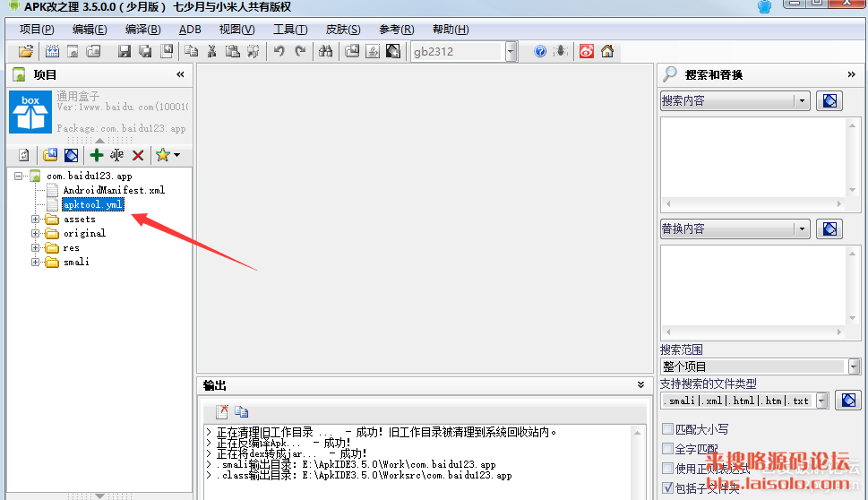Uncheck the 包括子文件夹 checkbox
The width and height of the screenshot is (868, 500).
667,487
